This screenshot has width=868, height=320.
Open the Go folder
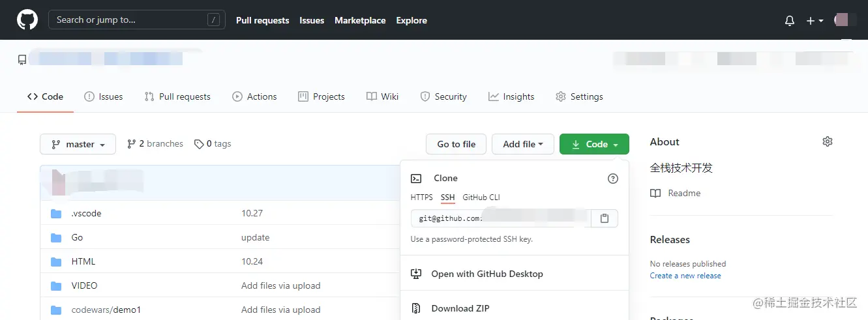77,237
